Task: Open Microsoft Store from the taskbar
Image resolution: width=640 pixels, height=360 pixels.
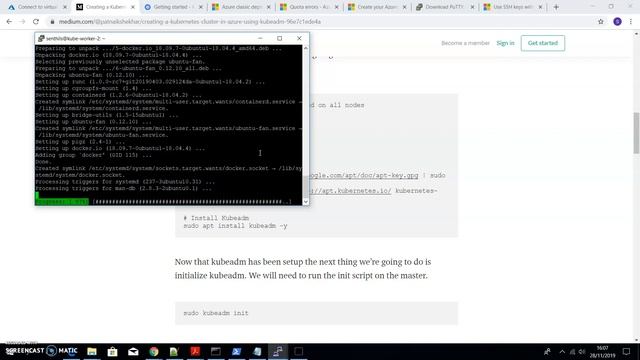Action: (x=112, y=351)
